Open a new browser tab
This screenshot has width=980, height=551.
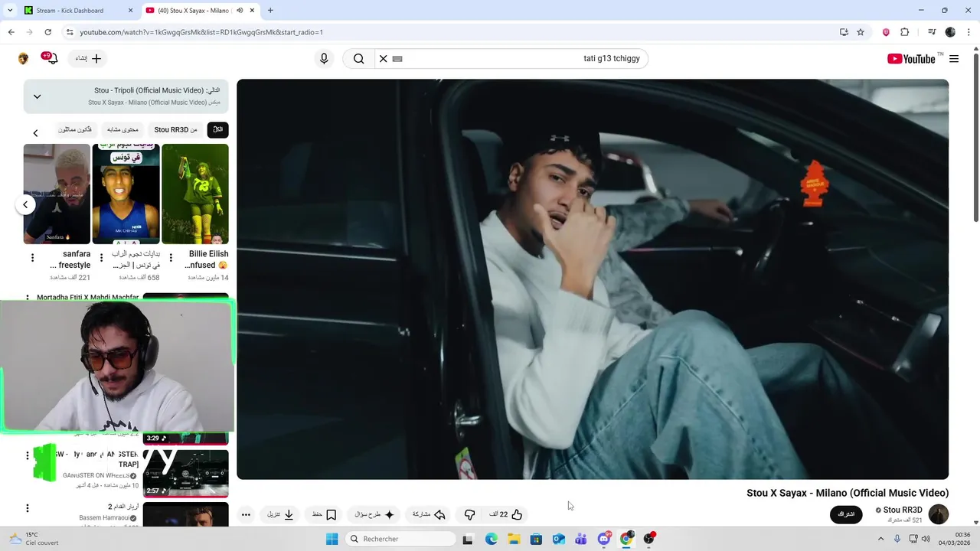(x=270, y=11)
